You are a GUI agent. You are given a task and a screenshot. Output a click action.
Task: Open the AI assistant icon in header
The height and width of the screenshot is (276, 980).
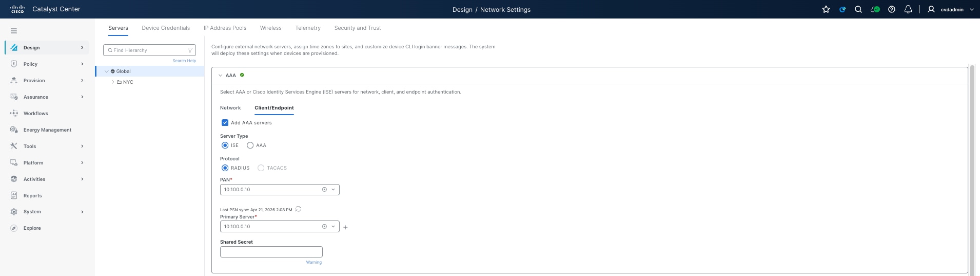(842, 9)
